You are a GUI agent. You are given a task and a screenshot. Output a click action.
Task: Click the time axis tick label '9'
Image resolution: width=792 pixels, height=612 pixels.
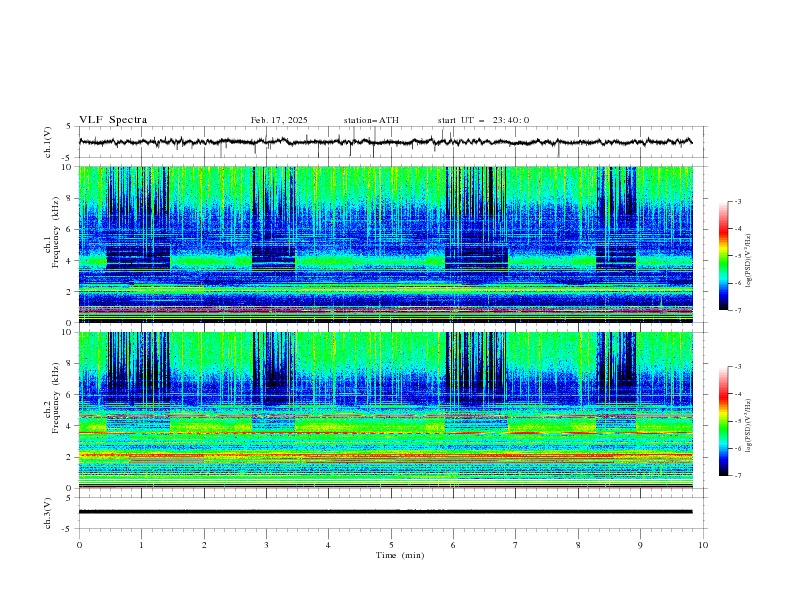tap(640, 545)
